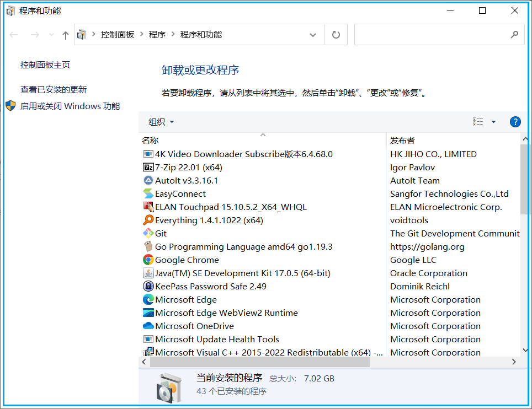The height and width of the screenshot is (409, 532).
Task: Click 启用或关闭 Windows 功能 link
Action: (x=70, y=106)
